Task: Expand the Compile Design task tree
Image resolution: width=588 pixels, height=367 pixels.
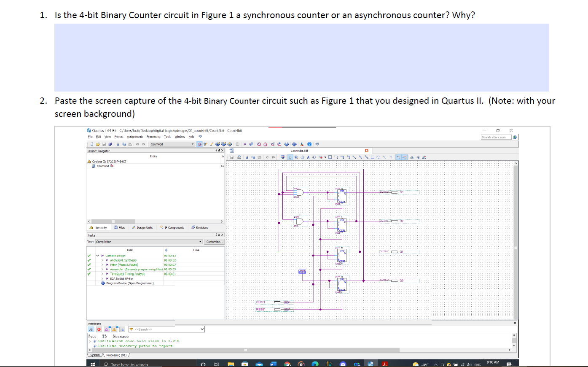Action: coord(97,256)
